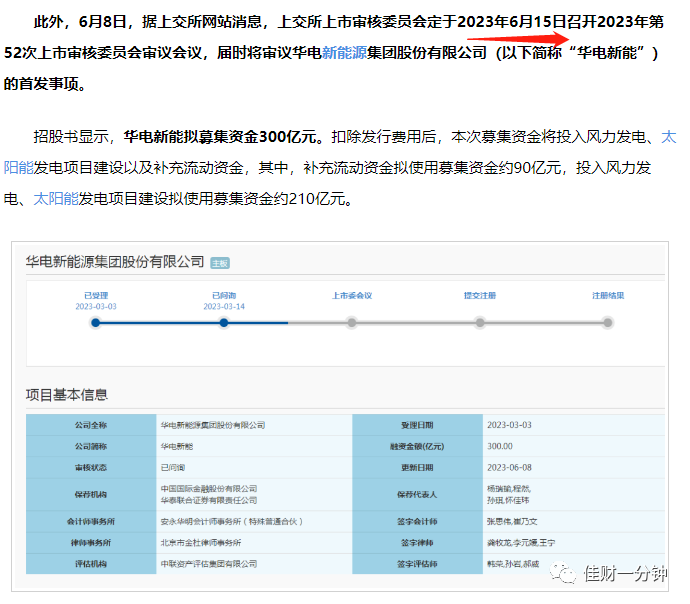Click the 公司全称 table header cell
690x604 pixels.
click(91, 425)
